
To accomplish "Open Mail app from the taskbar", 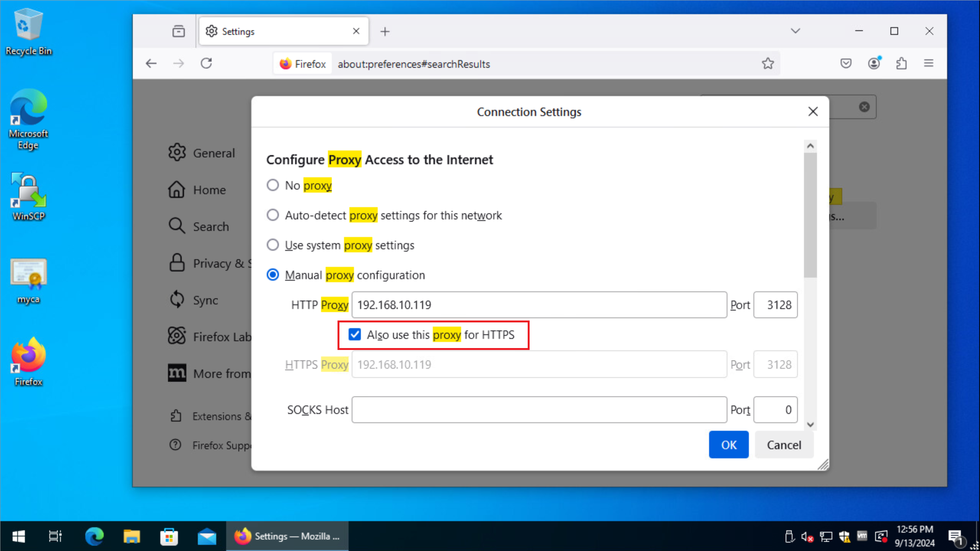I will tap(207, 536).
